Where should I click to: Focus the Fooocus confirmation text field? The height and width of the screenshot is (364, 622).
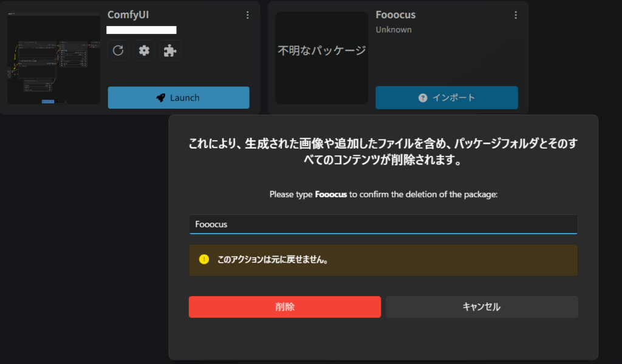(383, 224)
